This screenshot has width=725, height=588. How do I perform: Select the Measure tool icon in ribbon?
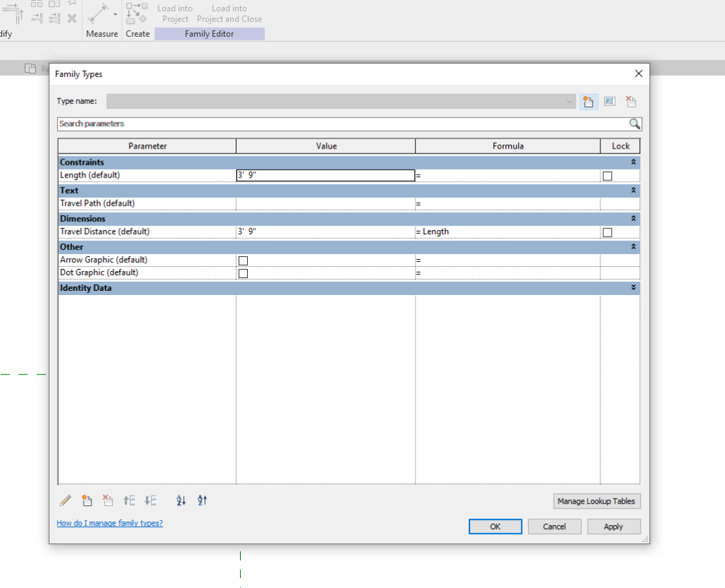98,14
